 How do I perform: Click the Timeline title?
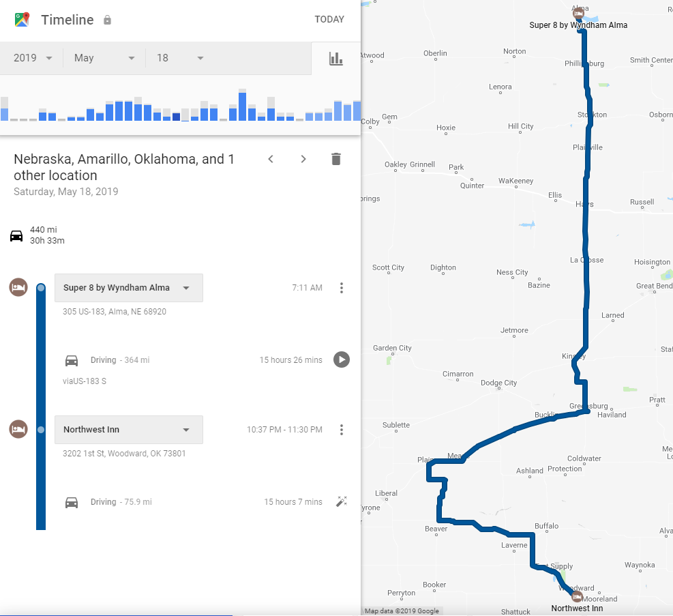(x=68, y=20)
